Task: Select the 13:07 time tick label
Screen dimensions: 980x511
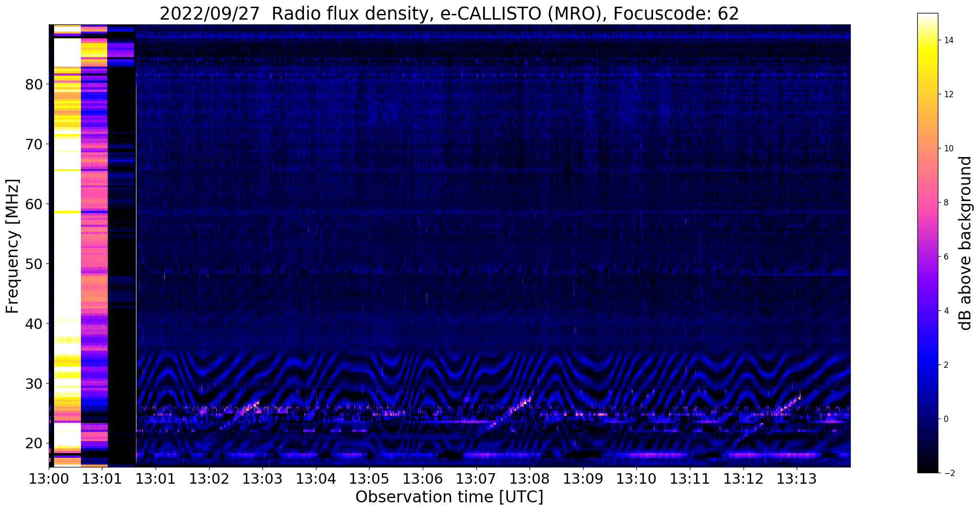Action: (x=476, y=478)
